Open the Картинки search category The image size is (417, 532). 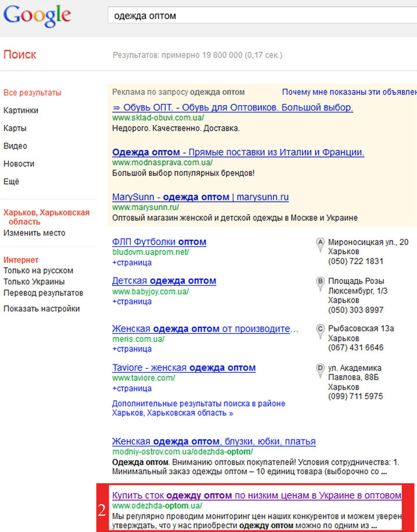coord(21,110)
